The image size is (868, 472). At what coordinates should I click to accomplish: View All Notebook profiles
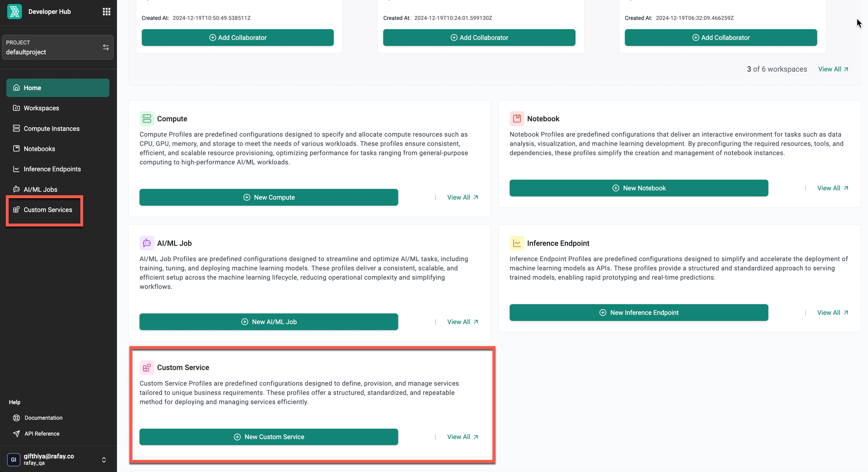pos(832,188)
